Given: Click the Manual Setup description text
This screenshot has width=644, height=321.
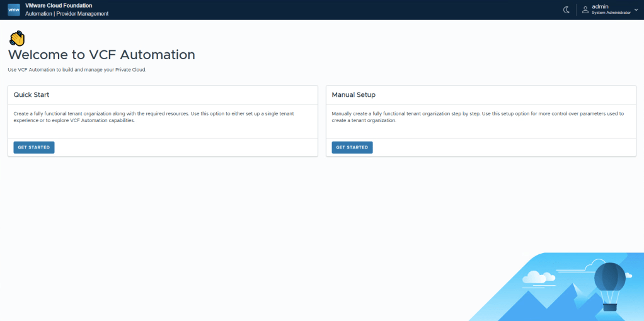Looking at the screenshot, I should (477, 116).
